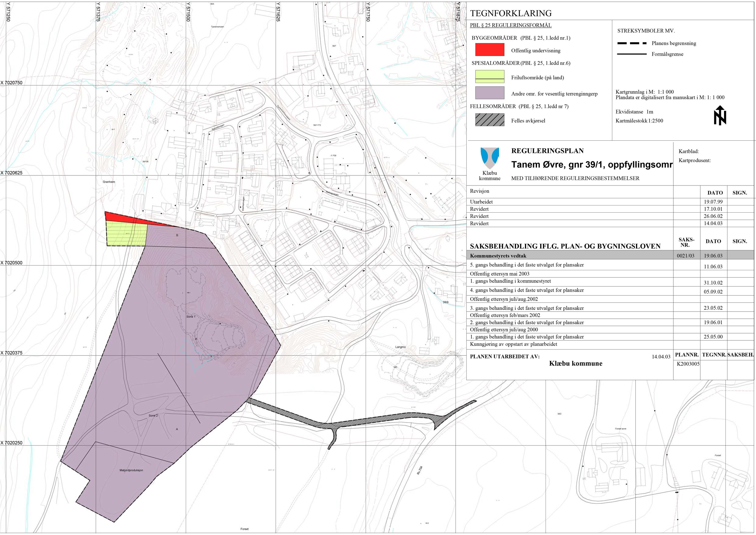This screenshot has width=756, height=535.
Task: Click case number 0021/03
Action: click(x=686, y=256)
